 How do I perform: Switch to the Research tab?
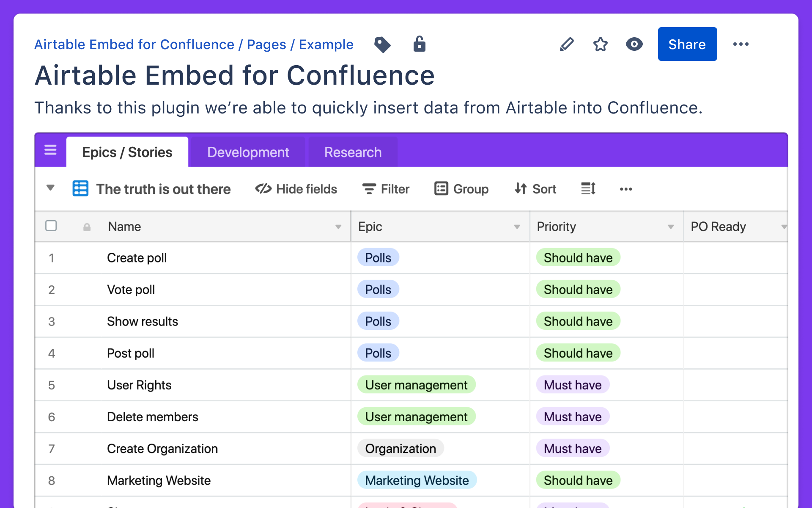click(353, 152)
